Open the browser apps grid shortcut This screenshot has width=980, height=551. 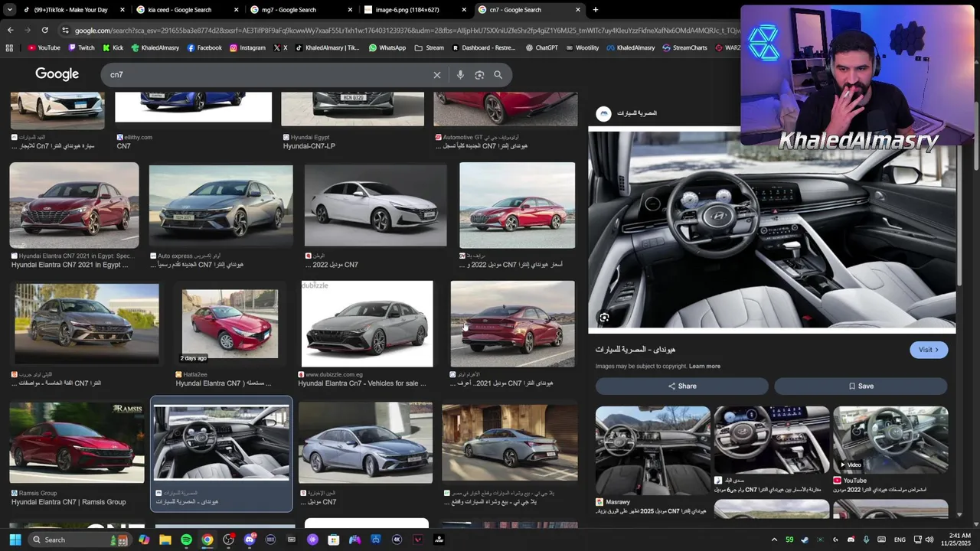pyautogui.click(x=9, y=47)
